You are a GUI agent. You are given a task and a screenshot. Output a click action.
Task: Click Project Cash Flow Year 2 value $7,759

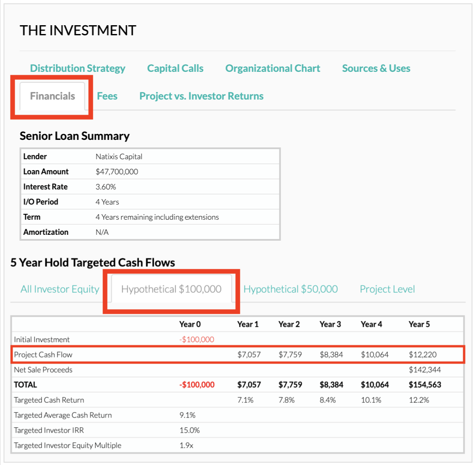click(x=290, y=355)
